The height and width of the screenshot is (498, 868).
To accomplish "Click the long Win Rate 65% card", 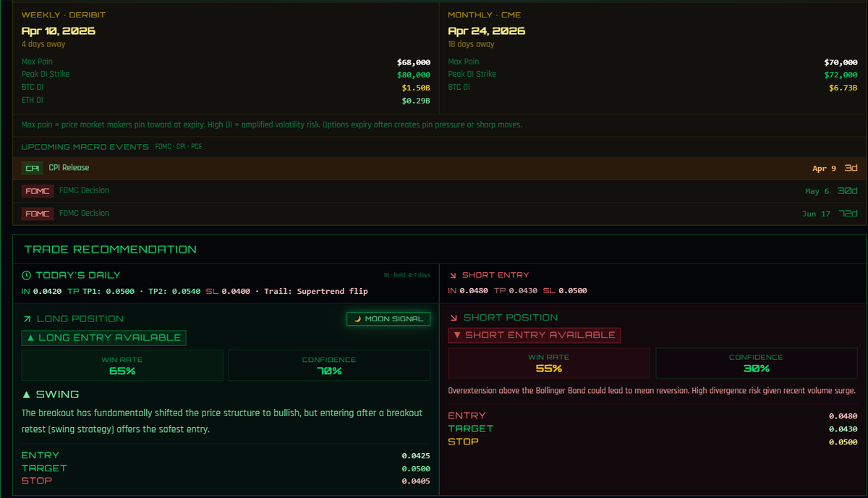I will (122, 366).
